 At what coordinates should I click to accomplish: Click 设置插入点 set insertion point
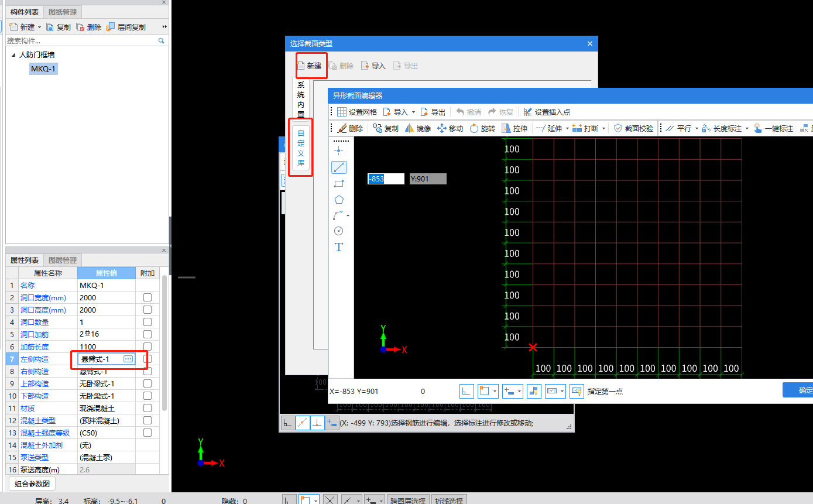pyautogui.click(x=547, y=112)
